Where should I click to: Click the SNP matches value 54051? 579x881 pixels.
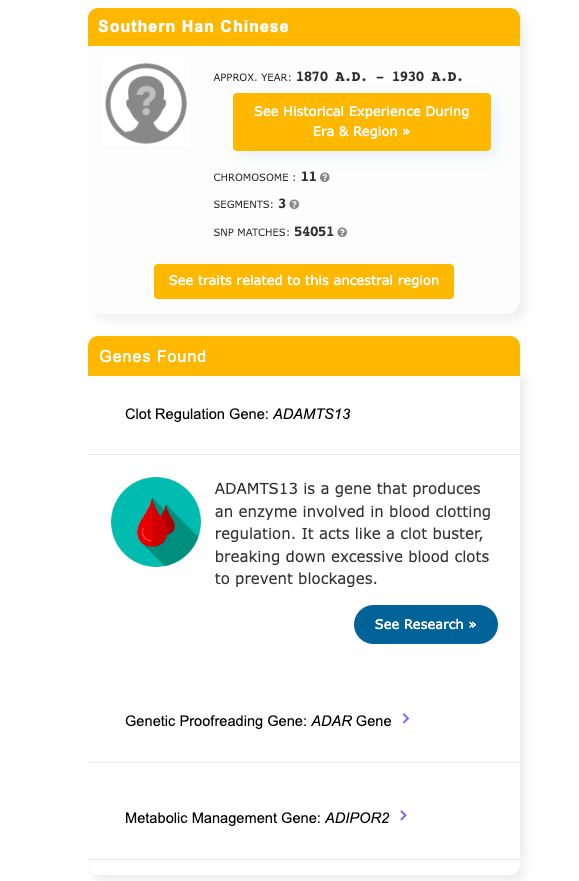314,232
